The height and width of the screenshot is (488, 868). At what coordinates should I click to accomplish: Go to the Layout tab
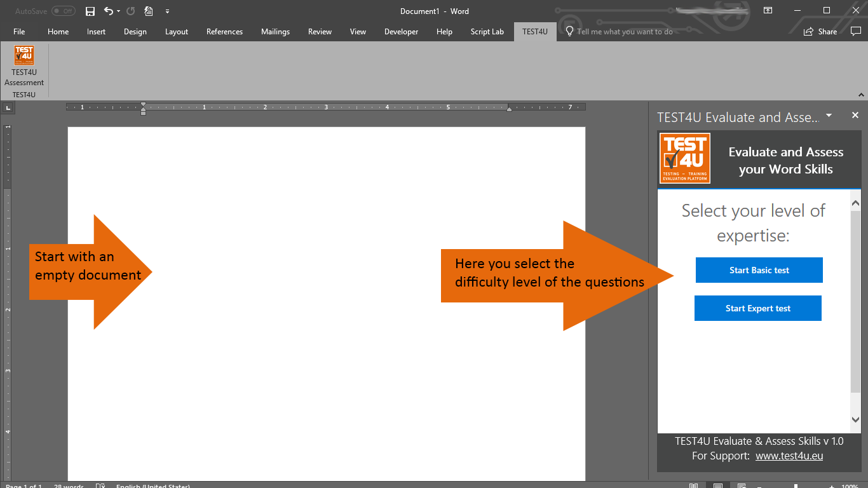coord(177,32)
